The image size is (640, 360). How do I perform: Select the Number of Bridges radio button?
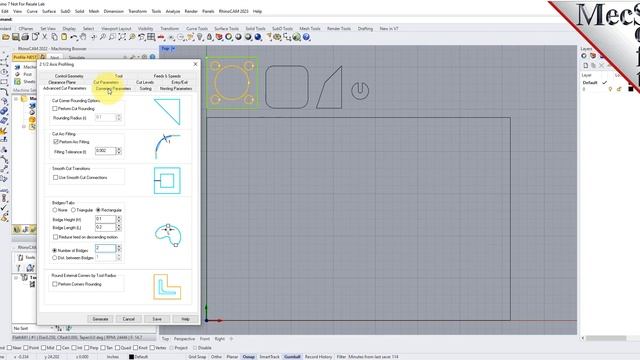pos(55,250)
